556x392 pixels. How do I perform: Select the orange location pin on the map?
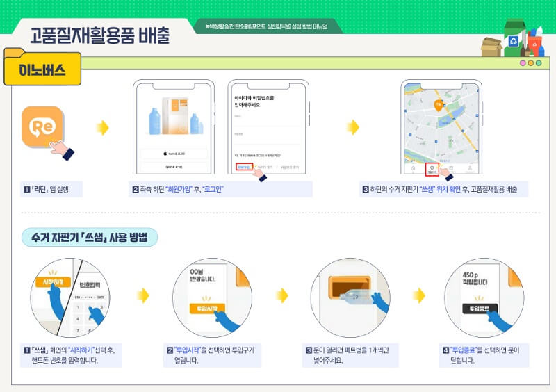[x=439, y=106]
